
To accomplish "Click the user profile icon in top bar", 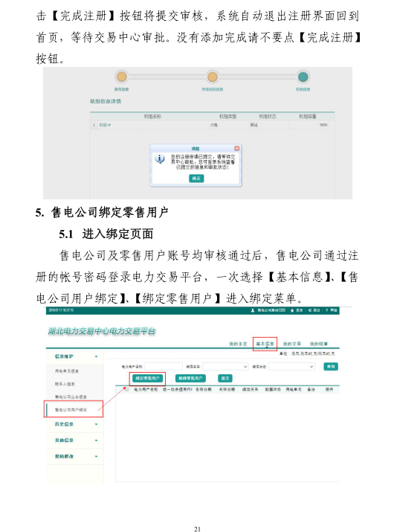I will (253, 310).
